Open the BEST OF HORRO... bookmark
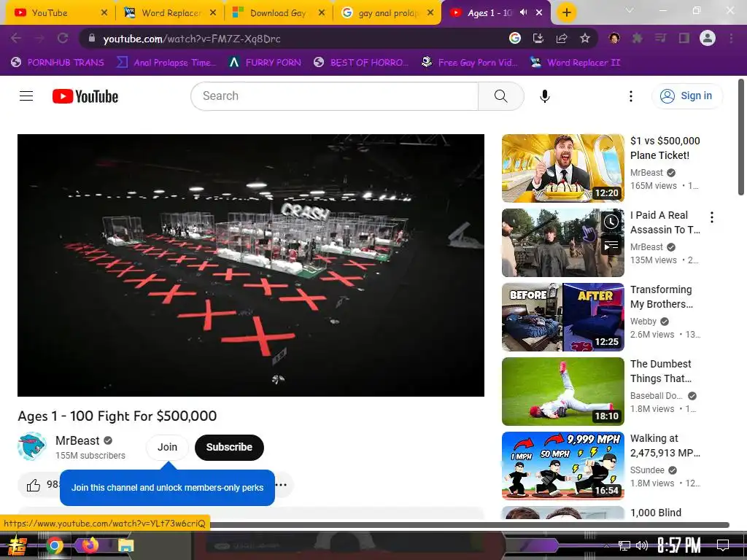 coord(361,63)
